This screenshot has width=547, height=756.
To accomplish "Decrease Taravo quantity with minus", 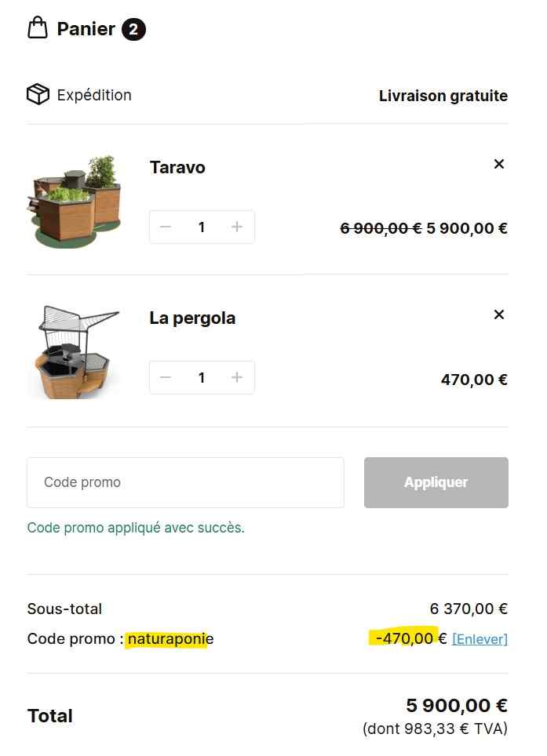I will click(x=166, y=227).
